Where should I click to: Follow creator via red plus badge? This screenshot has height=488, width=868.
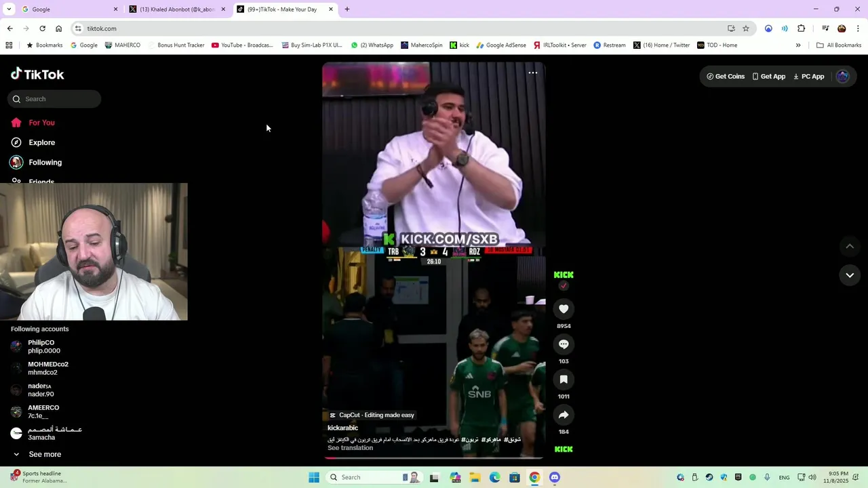(x=564, y=286)
